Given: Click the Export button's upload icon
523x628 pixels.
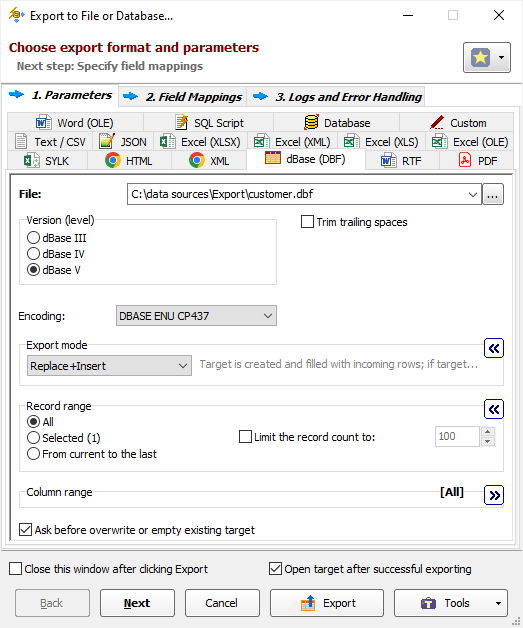Looking at the screenshot, I should coord(308,603).
